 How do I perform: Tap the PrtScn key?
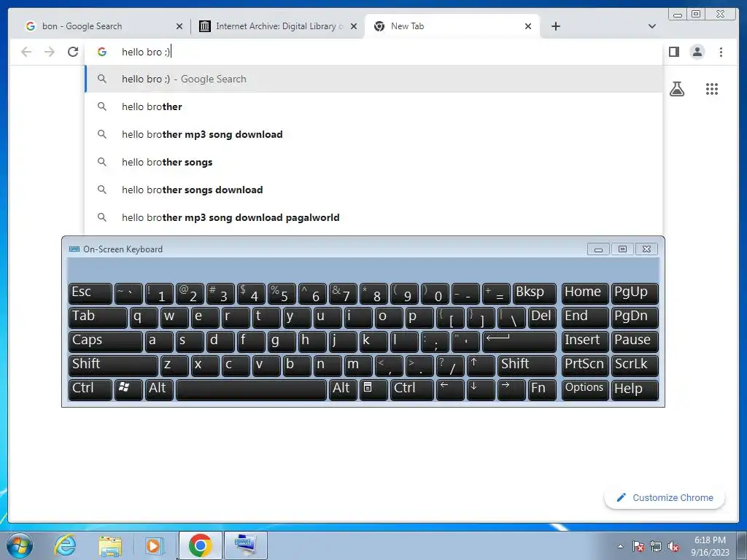[585, 365]
